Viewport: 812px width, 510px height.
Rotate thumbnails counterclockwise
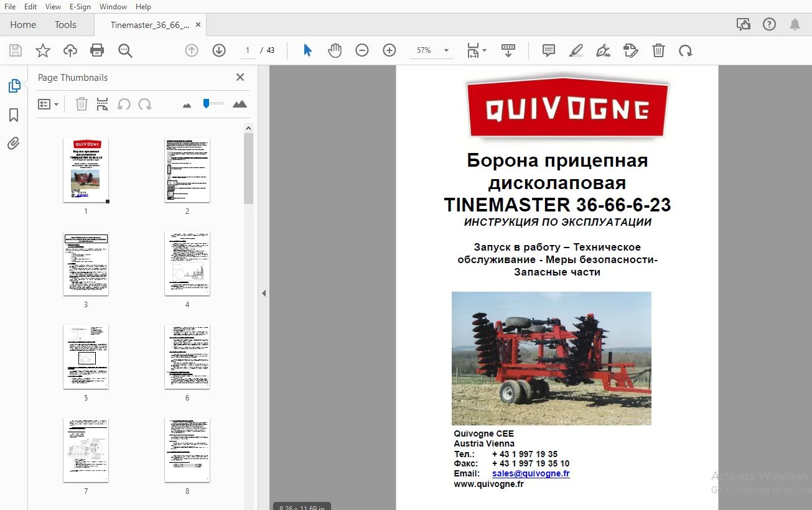point(124,104)
